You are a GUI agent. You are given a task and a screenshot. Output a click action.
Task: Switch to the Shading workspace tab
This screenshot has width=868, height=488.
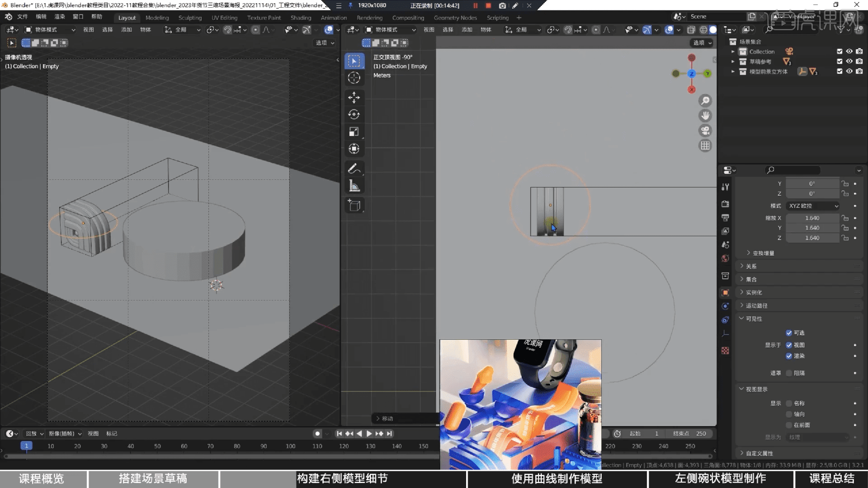301,18
